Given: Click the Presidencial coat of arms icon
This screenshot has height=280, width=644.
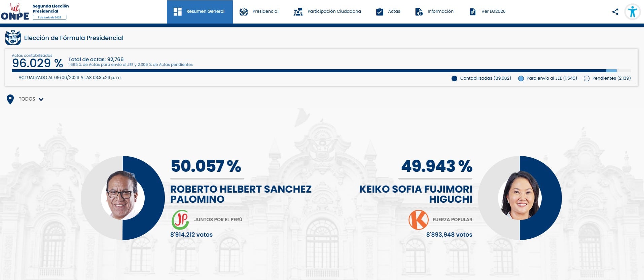Looking at the screenshot, I should pyautogui.click(x=244, y=12).
